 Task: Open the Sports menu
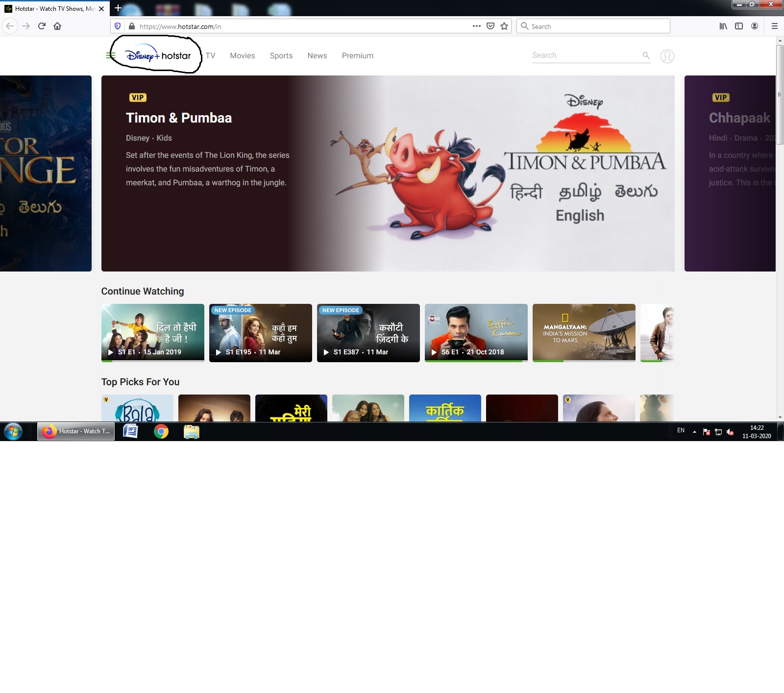point(281,55)
